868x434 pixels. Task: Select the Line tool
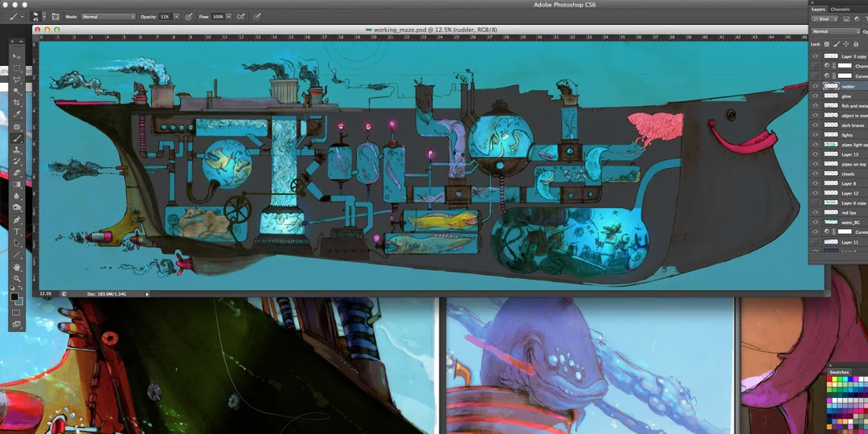click(17, 255)
